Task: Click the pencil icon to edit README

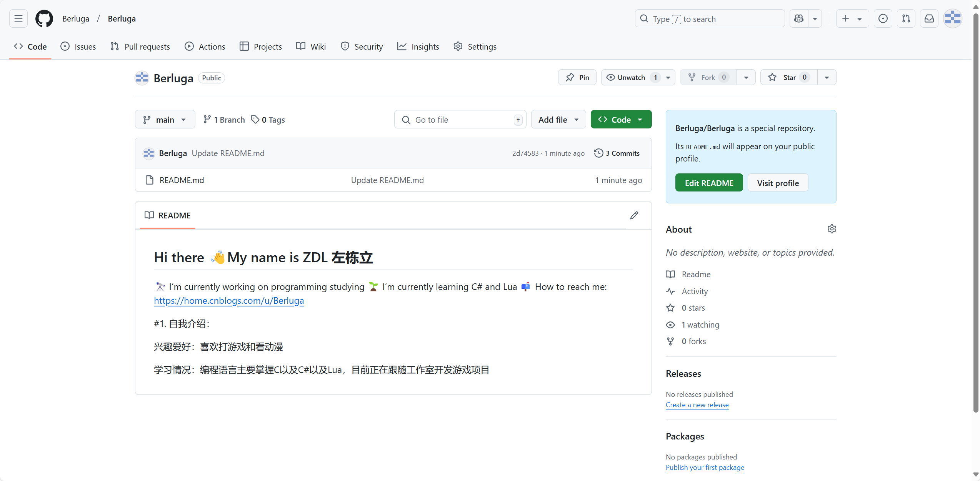Action: (x=634, y=215)
